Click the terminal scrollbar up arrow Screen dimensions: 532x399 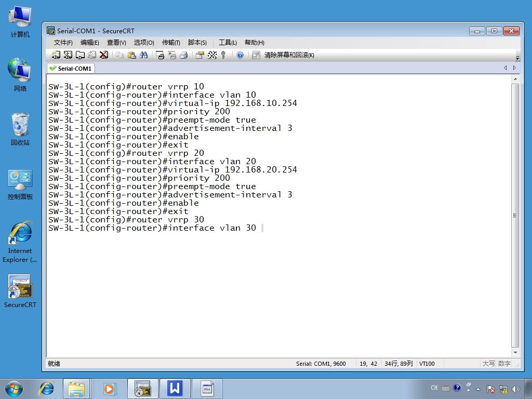point(515,79)
